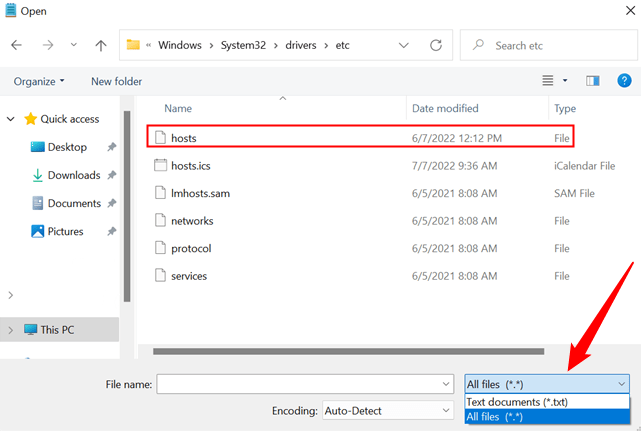Click the Up directory arrow
Screen dimensions: 641x431
tap(101, 46)
